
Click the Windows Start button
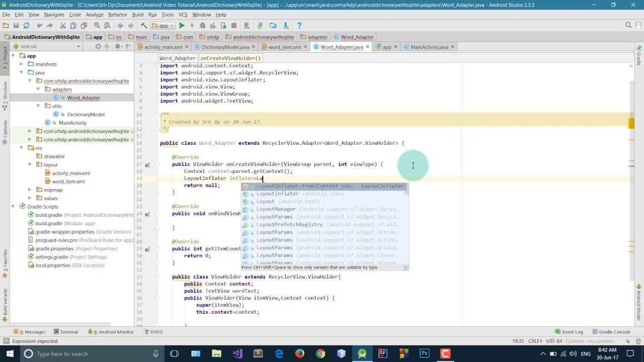[10, 354]
